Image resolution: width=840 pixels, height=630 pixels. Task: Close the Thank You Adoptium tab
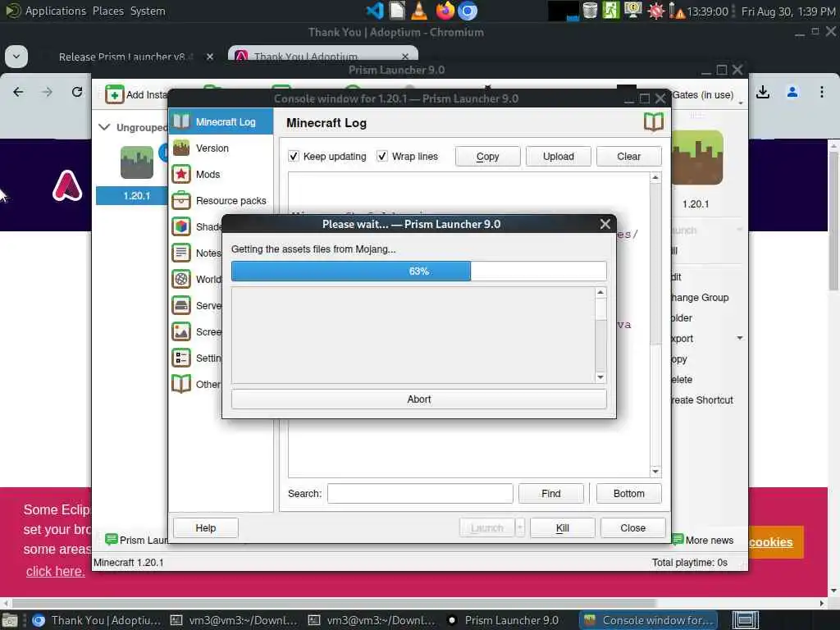click(x=405, y=57)
